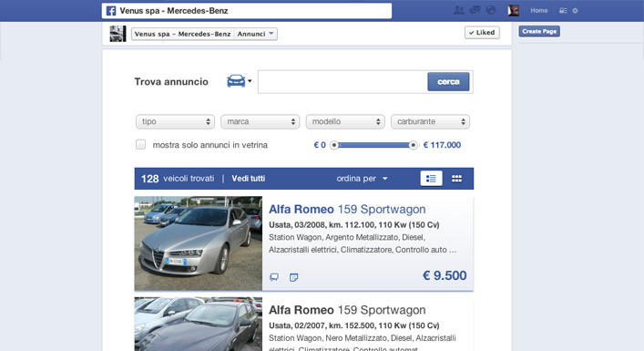Click the Facebook search bar
Image resolution: width=644 pixels, height=351 pixels.
[247, 11]
